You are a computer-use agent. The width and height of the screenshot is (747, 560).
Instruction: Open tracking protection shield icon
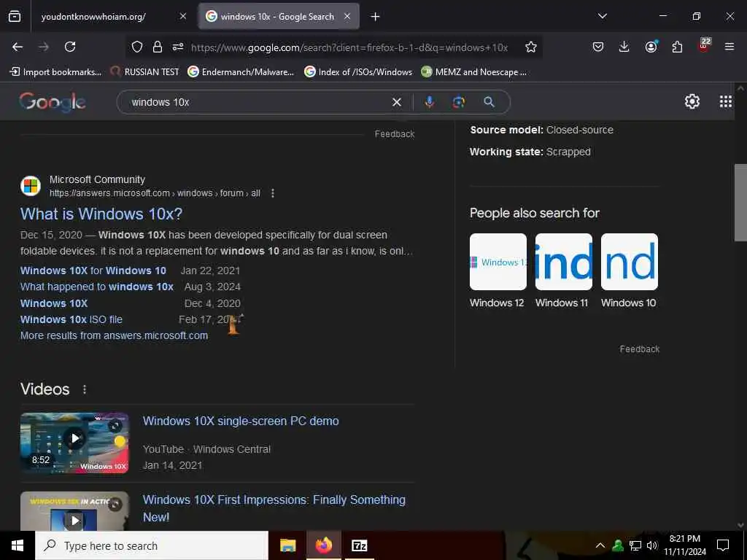[137, 47]
